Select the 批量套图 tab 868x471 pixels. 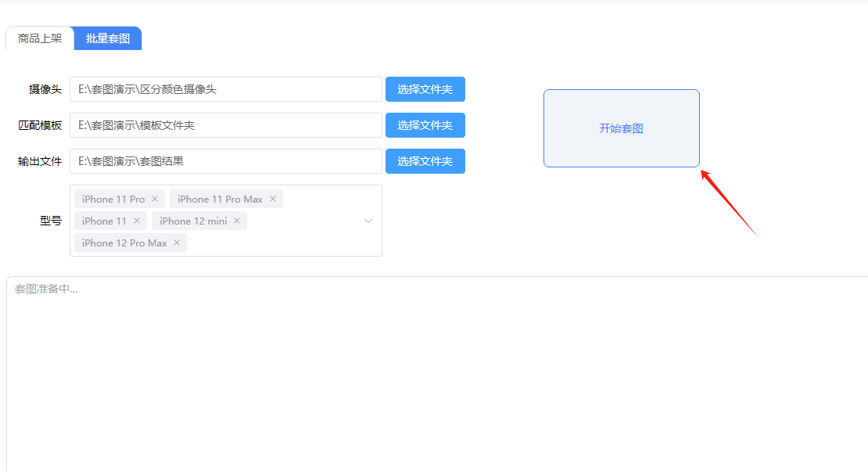point(108,38)
